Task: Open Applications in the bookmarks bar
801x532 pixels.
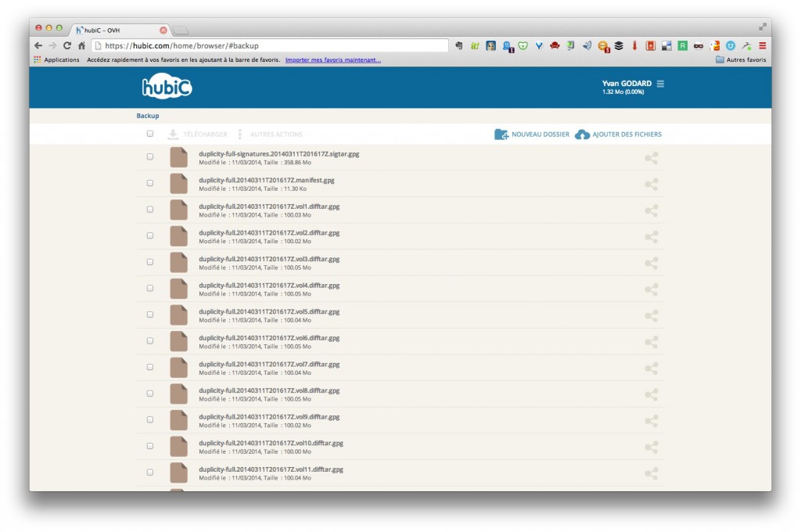Action: point(56,59)
